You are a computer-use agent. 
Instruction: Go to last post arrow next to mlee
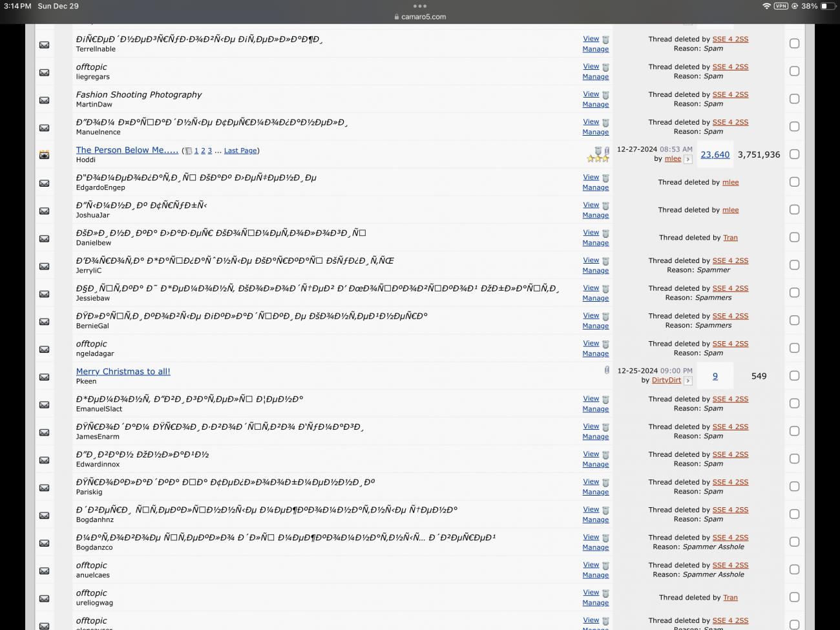[688, 160]
